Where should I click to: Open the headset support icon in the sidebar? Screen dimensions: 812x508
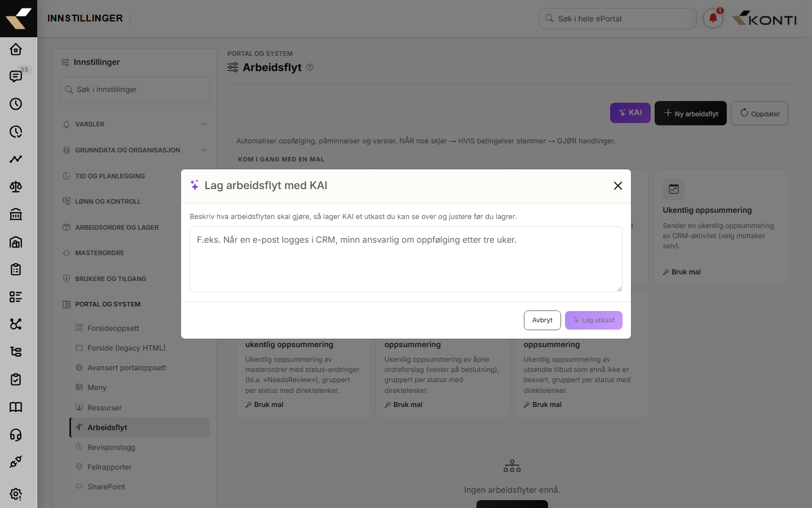tap(16, 435)
